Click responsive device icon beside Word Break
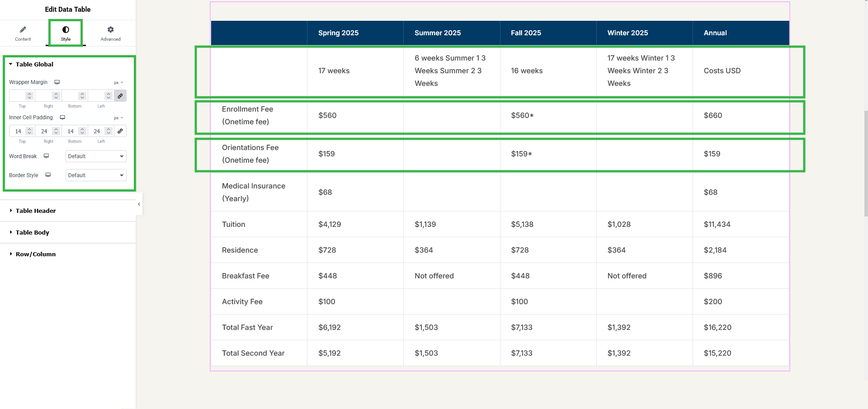Viewport: 868px width, 409px height. 46,156
